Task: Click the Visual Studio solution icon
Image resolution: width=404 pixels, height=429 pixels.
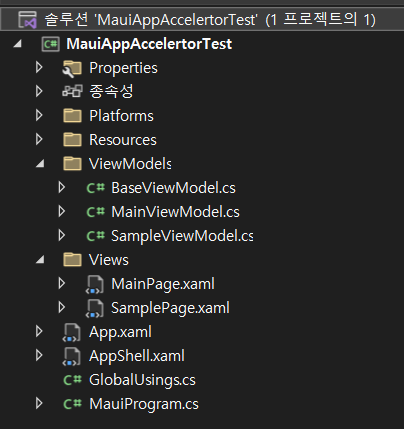Action: point(27,19)
